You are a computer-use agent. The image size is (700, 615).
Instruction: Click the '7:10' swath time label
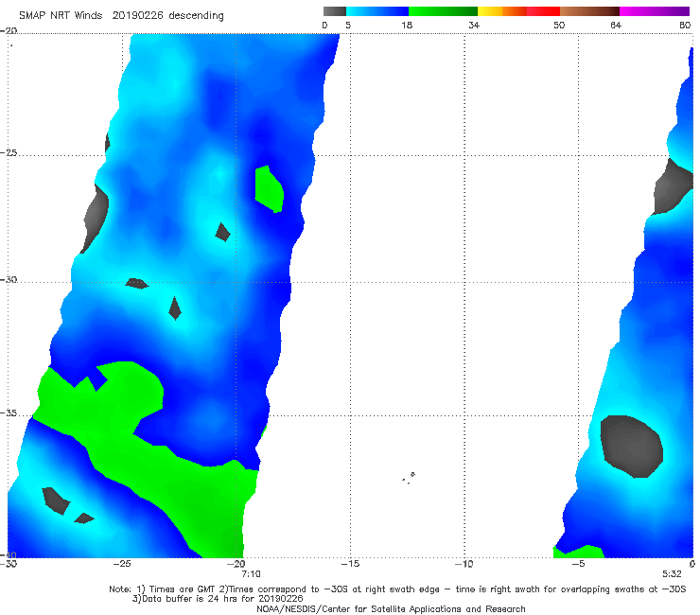pos(251,574)
